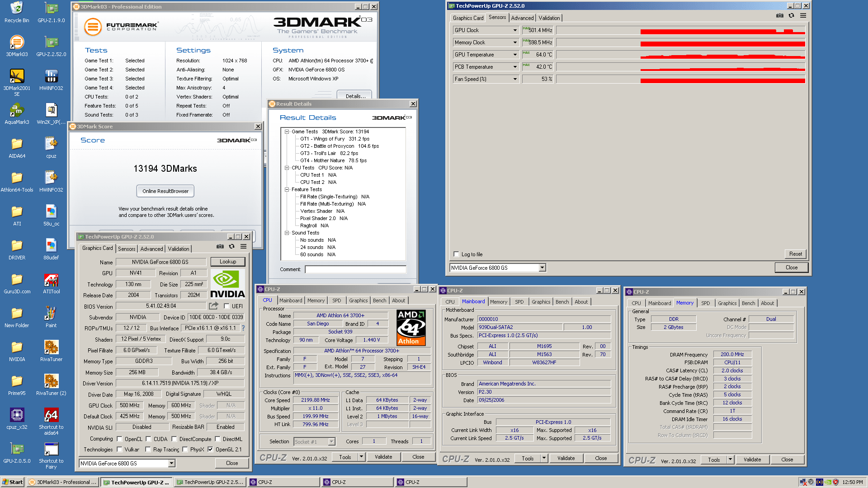The width and height of the screenshot is (868, 488).
Task: Click the GPU Temperature sensor graph
Action: (x=681, y=55)
